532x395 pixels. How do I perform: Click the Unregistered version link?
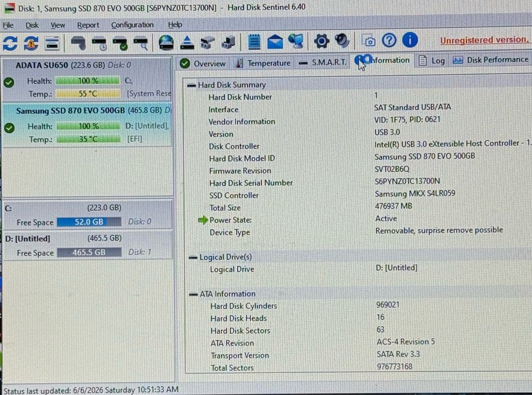[484, 40]
